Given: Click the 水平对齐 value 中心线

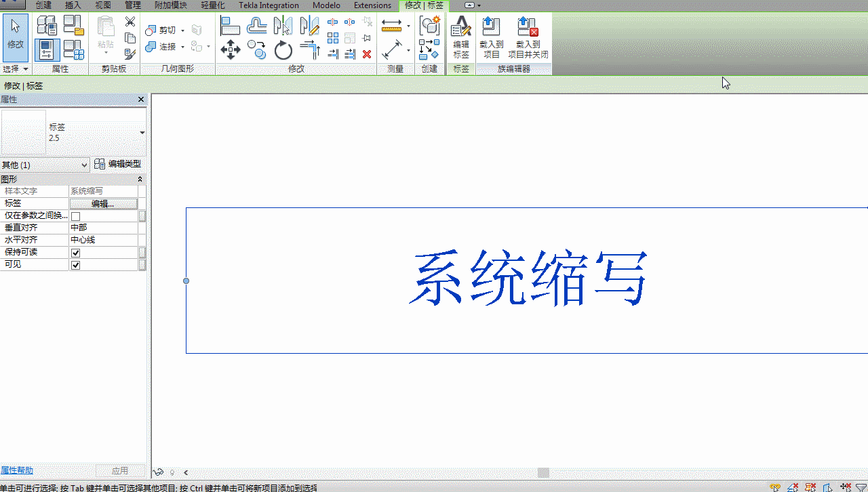Looking at the screenshot, I should [x=103, y=240].
